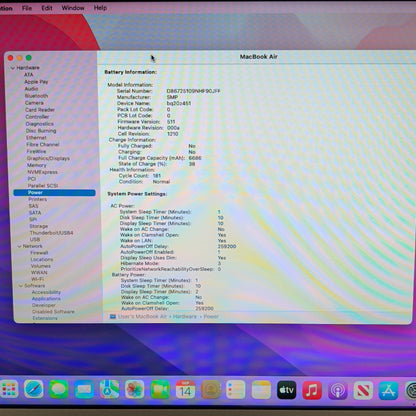Open Maps app in dock
The image size is (416, 416).
click(109, 389)
